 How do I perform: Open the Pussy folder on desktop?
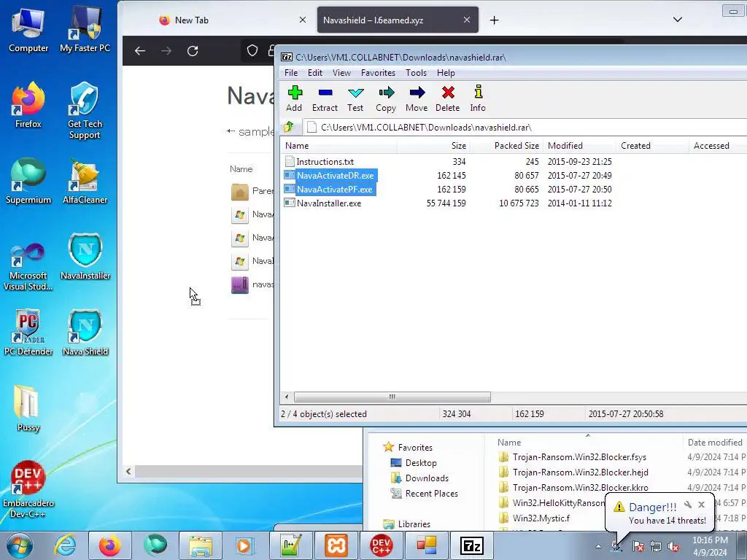tap(28, 408)
